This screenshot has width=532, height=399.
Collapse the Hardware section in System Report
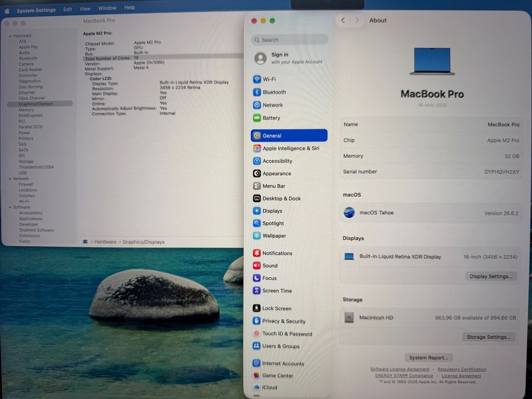pyautogui.click(x=10, y=36)
